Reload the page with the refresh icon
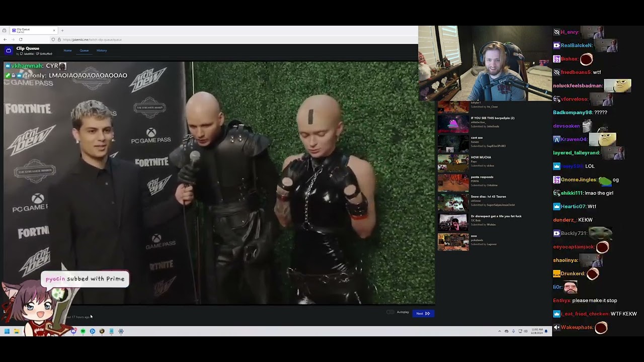 coord(21,39)
